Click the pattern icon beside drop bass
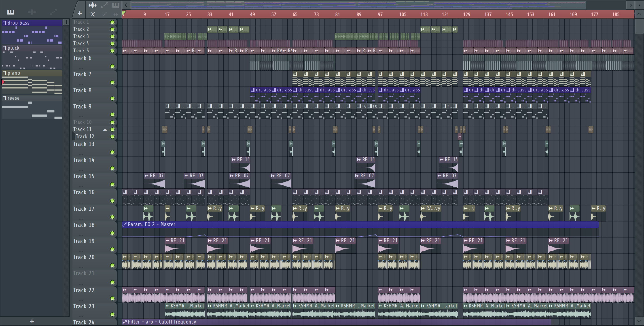The width and height of the screenshot is (644, 326). click(4, 23)
